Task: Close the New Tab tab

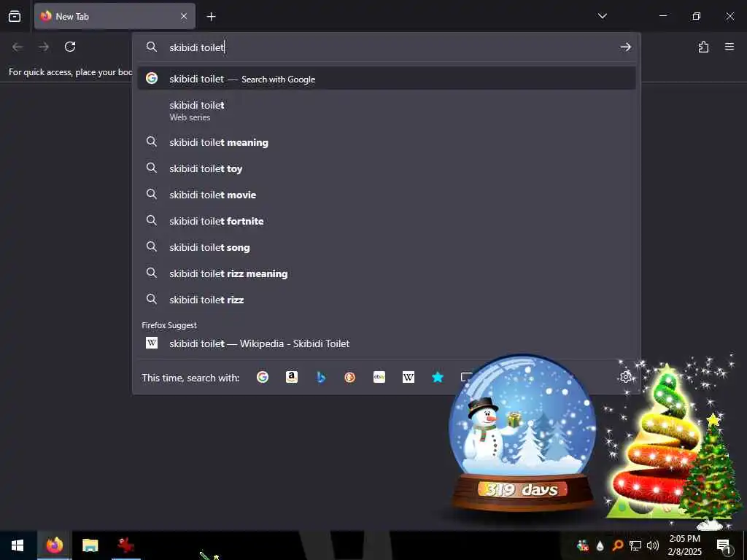Action: point(184,16)
